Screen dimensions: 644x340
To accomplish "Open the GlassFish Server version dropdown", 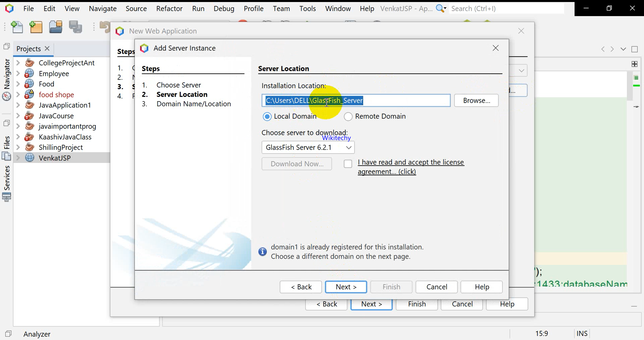I will tap(308, 148).
